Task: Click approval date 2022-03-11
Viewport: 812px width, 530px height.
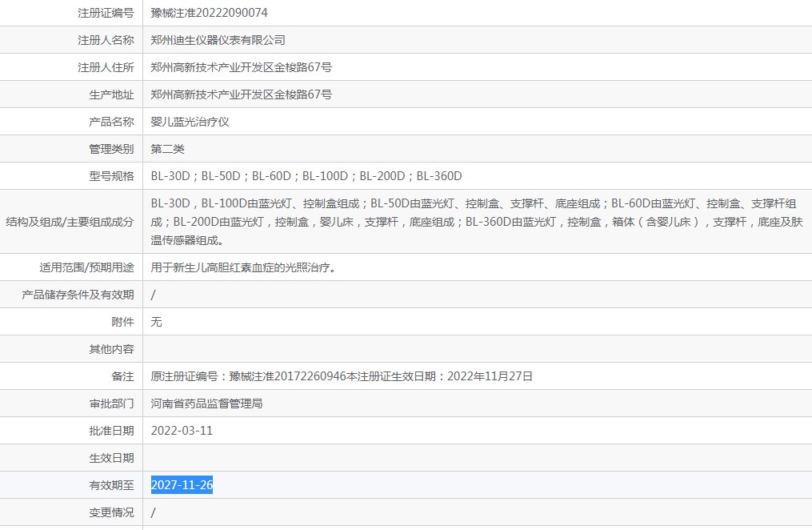Action: (182, 431)
